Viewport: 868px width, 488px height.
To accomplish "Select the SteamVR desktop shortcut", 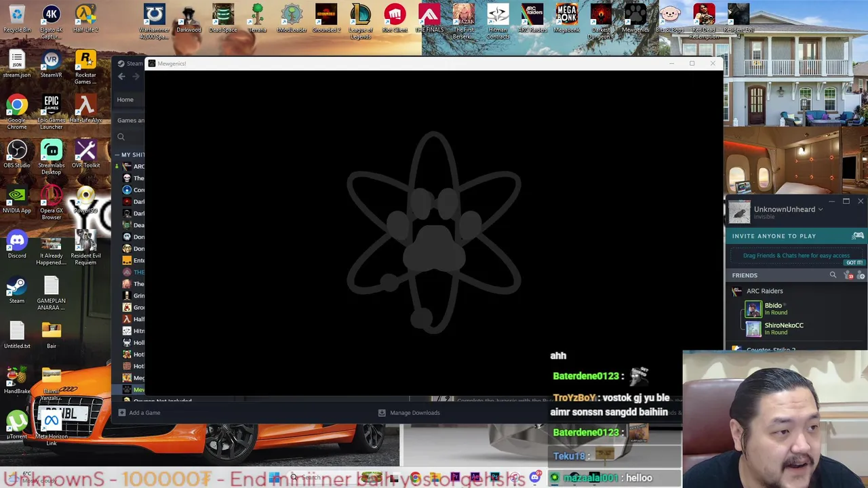I will 51,64.
